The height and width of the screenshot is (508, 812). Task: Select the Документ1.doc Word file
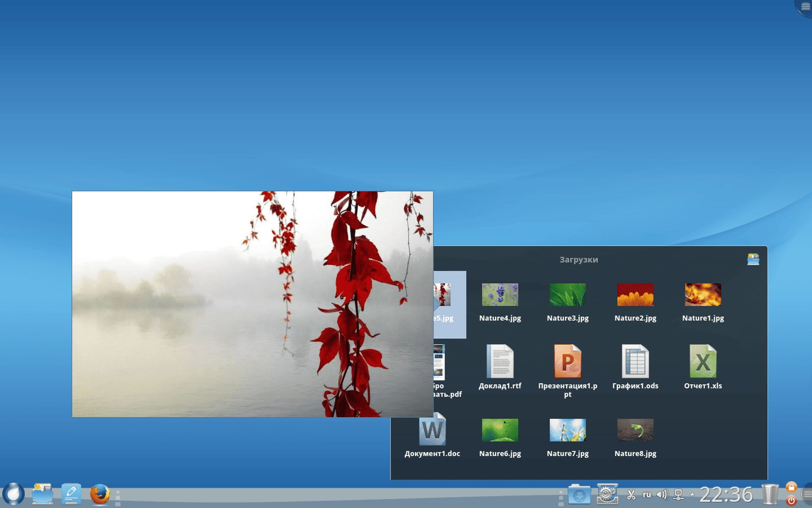(432, 435)
